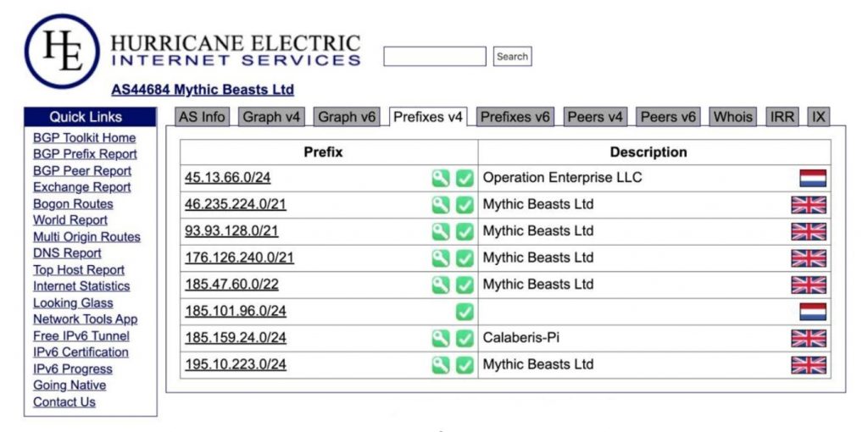Open the IX tab

[x=818, y=117]
